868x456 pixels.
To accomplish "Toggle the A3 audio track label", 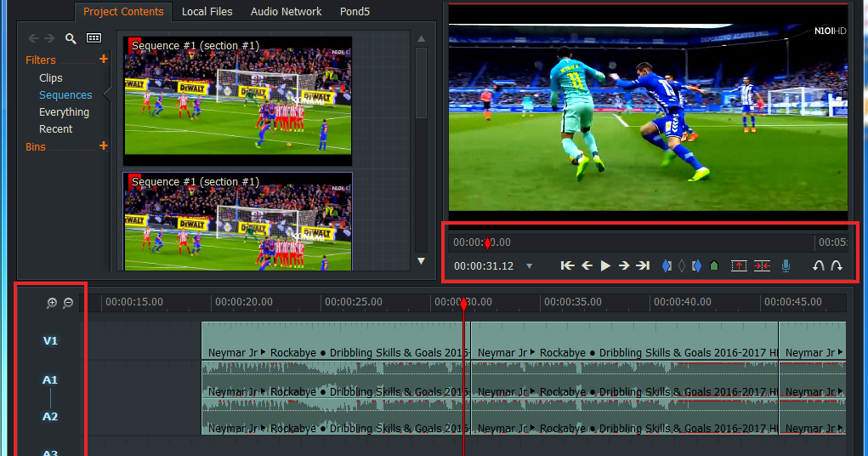I will [50, 453].
